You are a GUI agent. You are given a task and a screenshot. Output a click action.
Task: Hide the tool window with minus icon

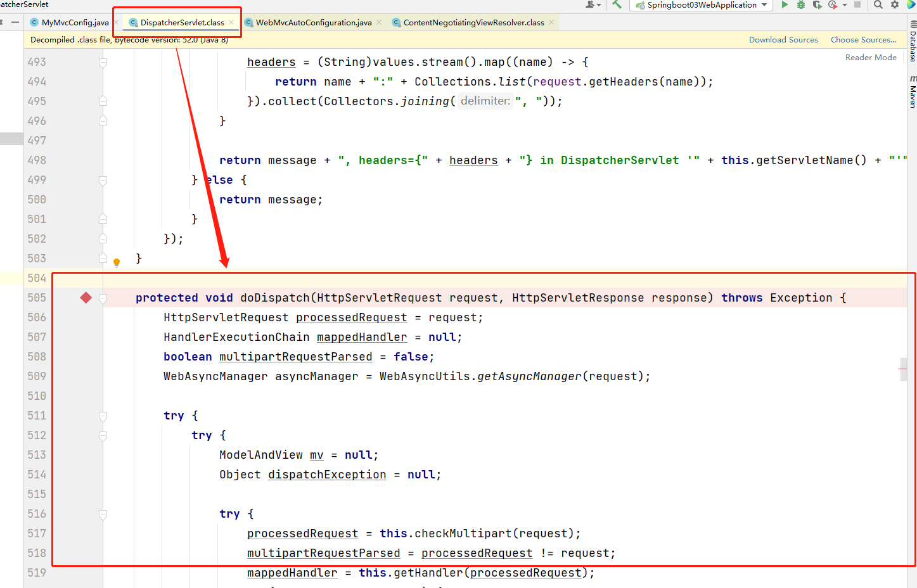[x=15, y=22]
